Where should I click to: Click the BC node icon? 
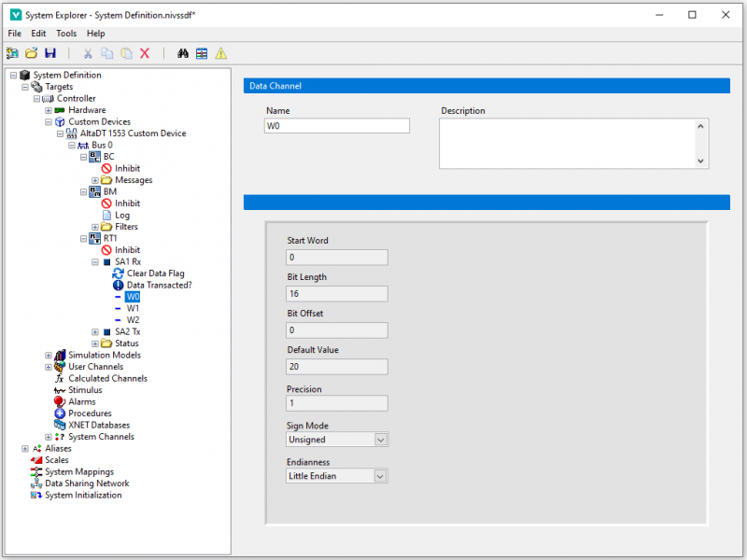click(x=95, y=157)
